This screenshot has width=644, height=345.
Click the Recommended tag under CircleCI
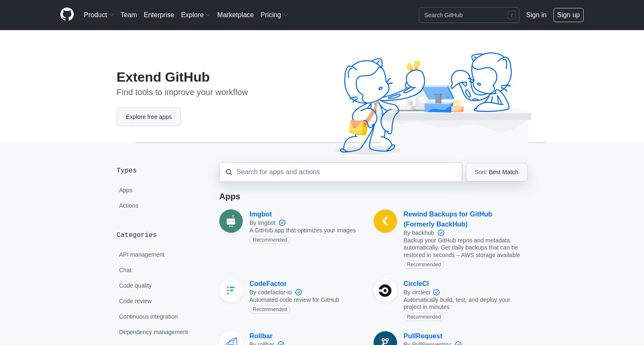pos(424,317)
